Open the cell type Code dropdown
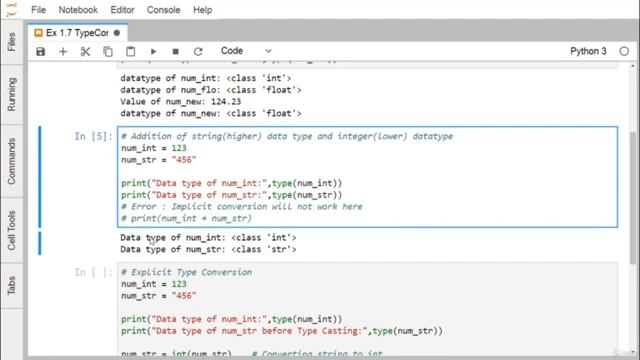 246,51
